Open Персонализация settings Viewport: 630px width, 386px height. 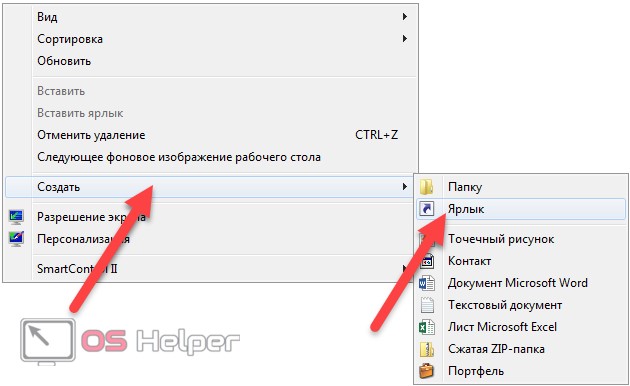coord(210,239)
